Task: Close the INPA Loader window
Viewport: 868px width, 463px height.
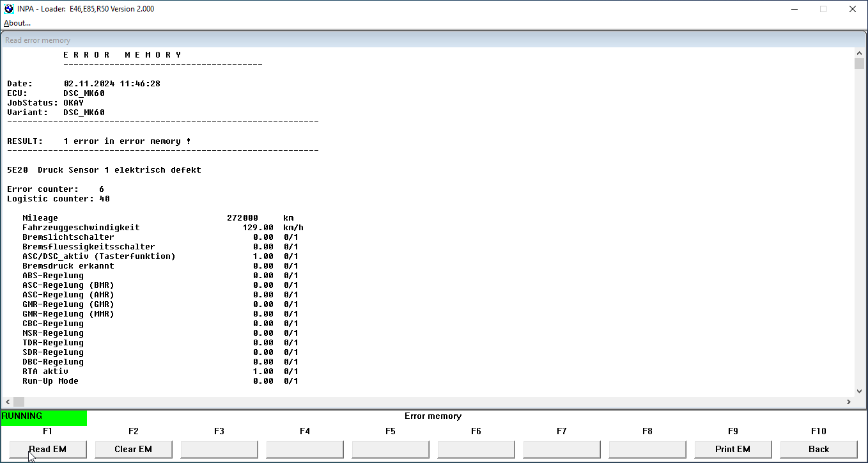Action: (x=853, y=9)
